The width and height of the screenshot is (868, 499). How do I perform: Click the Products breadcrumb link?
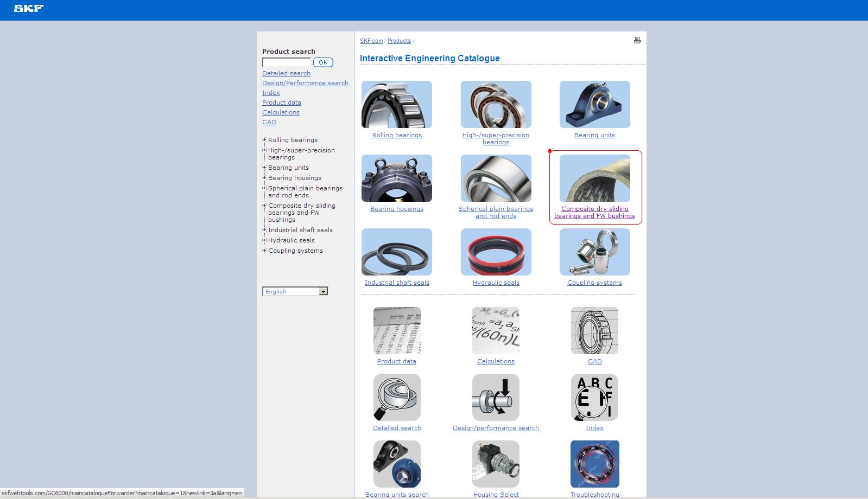pos(399,41)
